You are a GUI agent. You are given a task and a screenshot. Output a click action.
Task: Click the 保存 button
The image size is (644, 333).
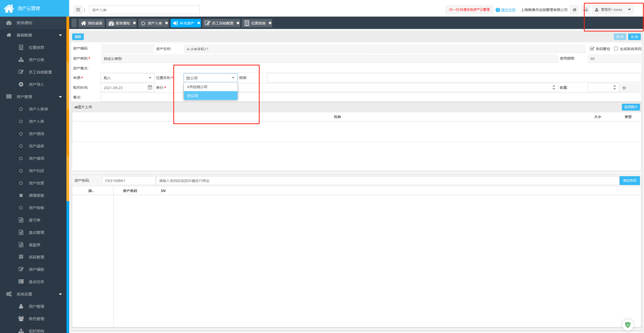coord(620,37)
